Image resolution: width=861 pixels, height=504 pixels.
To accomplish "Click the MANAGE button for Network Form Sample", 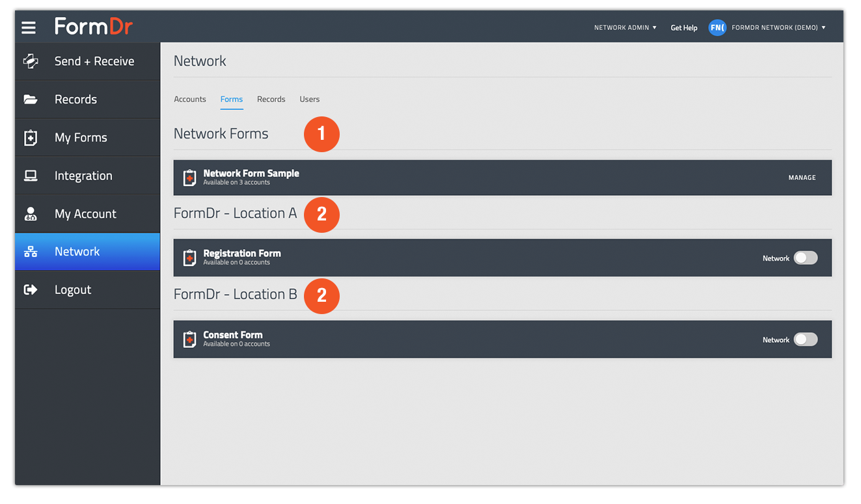I will pyautogui.click(x=802, y=177).
